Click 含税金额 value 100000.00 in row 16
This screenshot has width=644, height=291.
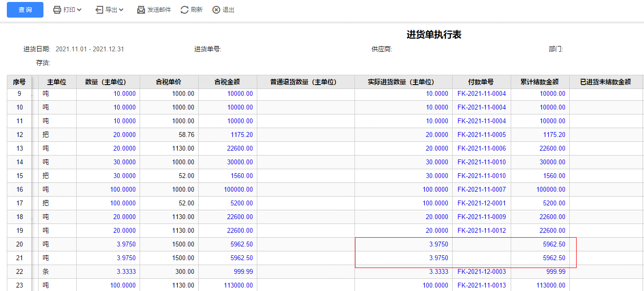click(238, 189)
